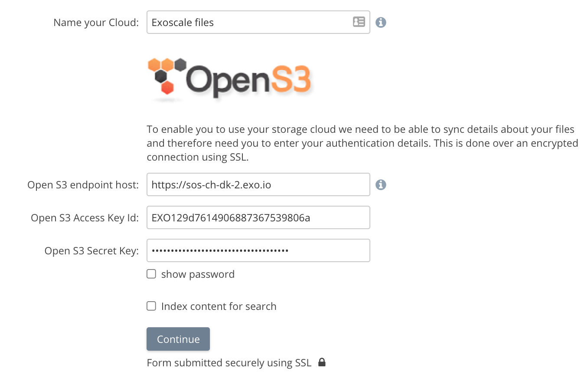The width and height of the screenshot is (588, 375).
Task: Click the "Index content for search" label text
Action: (219, 306)
